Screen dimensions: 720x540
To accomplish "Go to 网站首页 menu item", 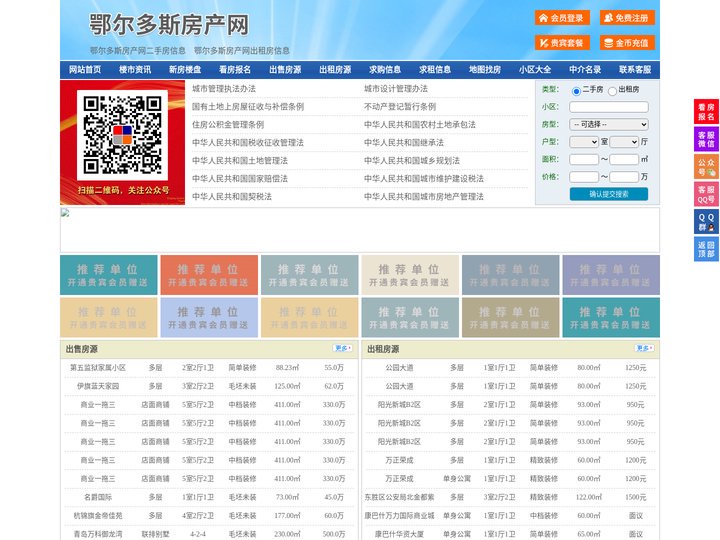I will (85, 70).
